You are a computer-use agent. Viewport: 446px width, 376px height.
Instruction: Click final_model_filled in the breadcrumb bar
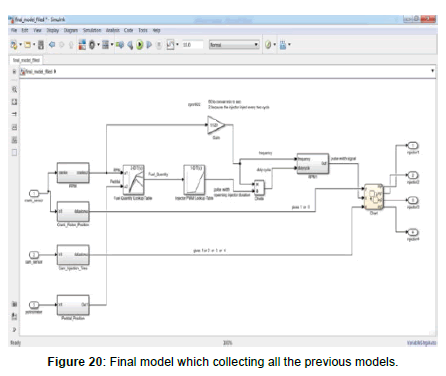point(39,71)
